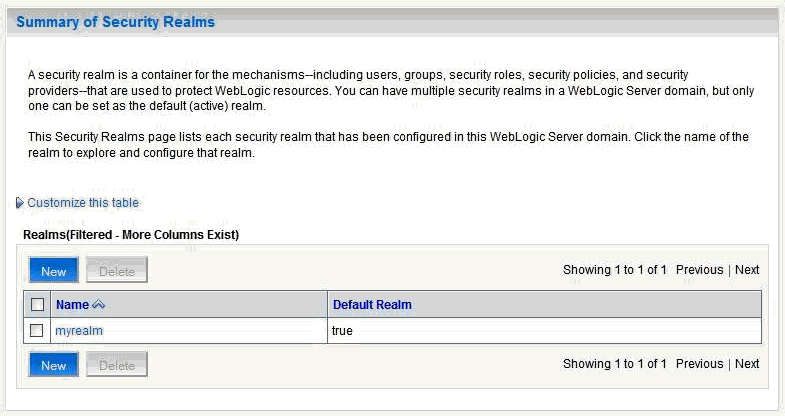Click the Customize this table link text

pyautogui.click(x=83, y=203)
